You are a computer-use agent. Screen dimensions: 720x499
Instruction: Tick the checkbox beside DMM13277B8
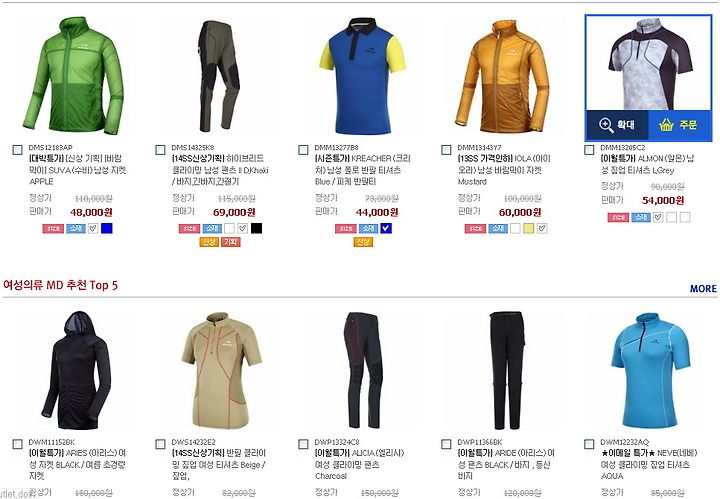point(304,150)
